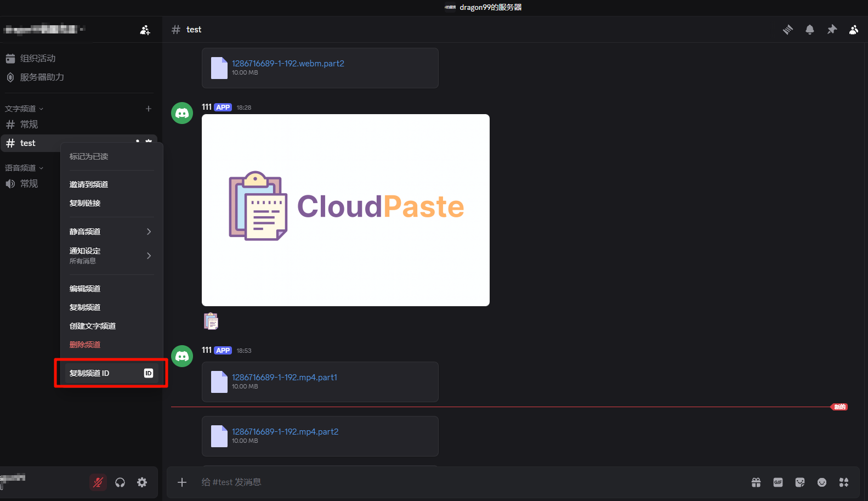This screenshot has width=868, height=501.
Task: Unmute the microphone icon
Action: 98,482
